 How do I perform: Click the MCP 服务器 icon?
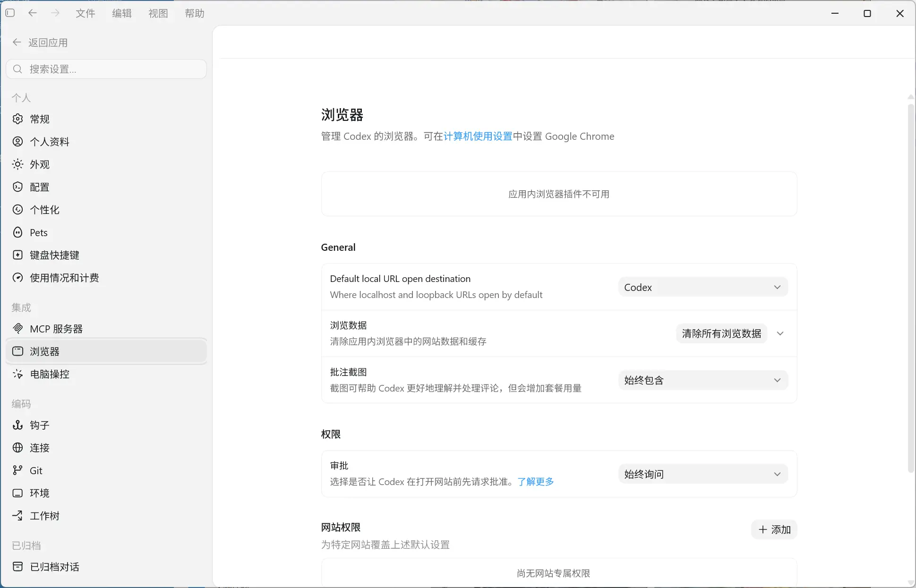17,329
